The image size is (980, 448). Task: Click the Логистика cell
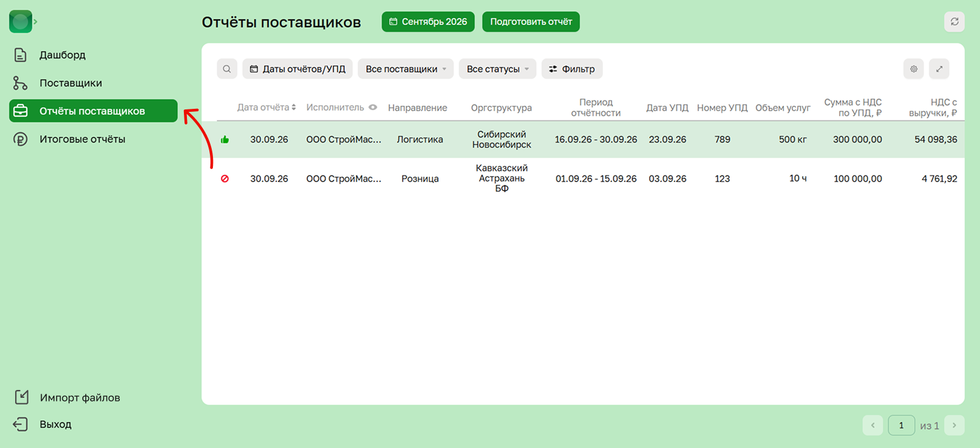click(x=420, y=140)
